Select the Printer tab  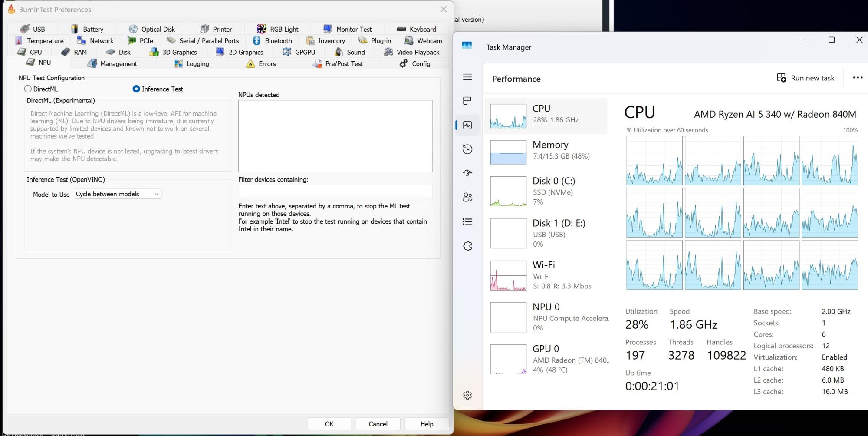tap(216, 29)
